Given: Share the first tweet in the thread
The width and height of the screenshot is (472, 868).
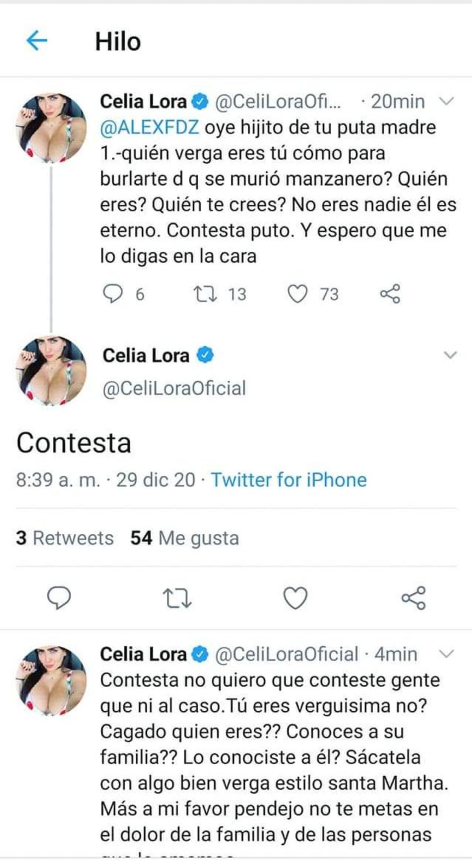Looking at the screenshot, I should tap(390, 294).
